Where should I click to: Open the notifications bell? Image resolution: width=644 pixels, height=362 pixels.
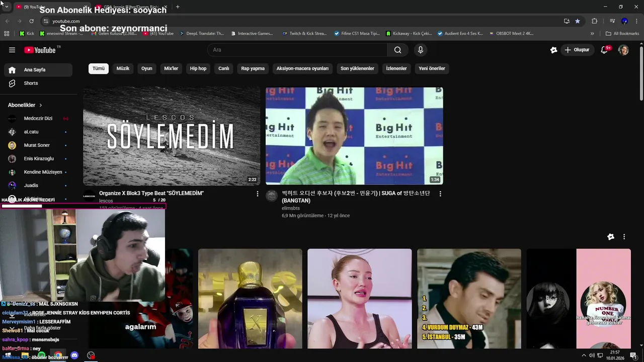coord(605,50)
